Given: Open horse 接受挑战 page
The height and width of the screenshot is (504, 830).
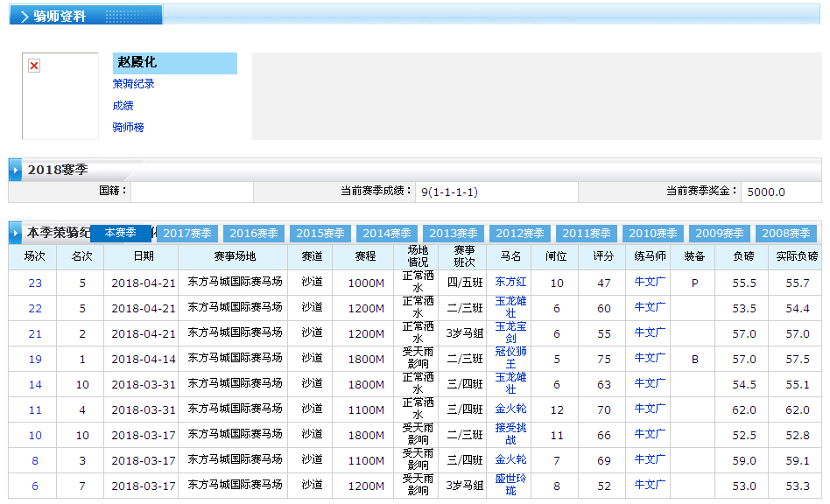Looking at the screenshot, I should [510, 434].
